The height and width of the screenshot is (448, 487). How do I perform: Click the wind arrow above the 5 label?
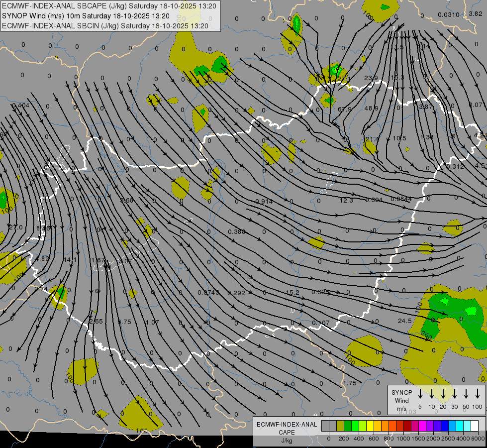(420, 394)
